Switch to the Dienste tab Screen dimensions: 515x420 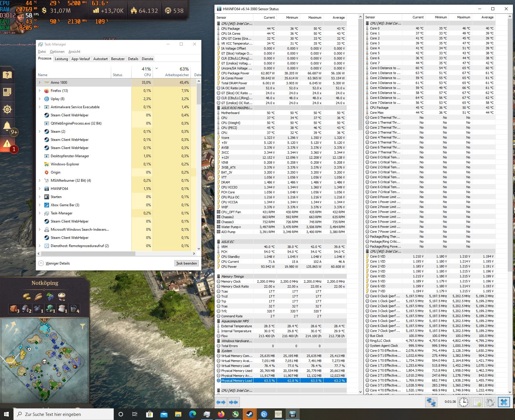pyautogui.click(x=147, y=59)
